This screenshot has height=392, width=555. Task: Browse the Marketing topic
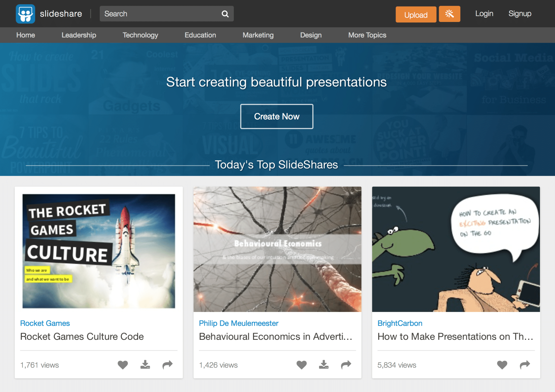(x=258, y=35)
